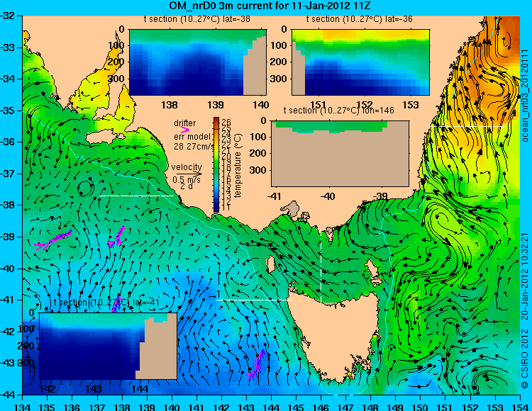Open the lon=146 temperature section inset plot
This screenshot has width=532, height=411.
(x=340, y=154)
